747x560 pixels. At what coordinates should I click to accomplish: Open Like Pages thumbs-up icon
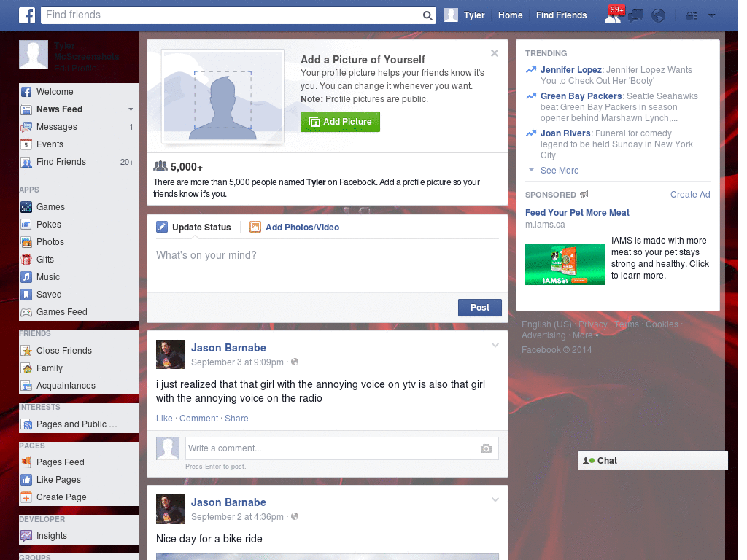[26, 480]
